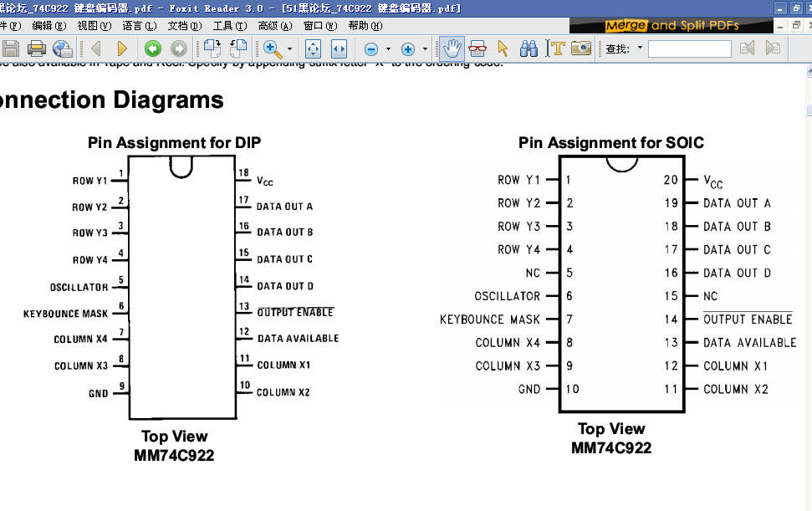Click the SOIC 'DATA AVAILABLE' label
This screenshot has height=511, width=812.
pyautogui.click(x=750, y=343)
